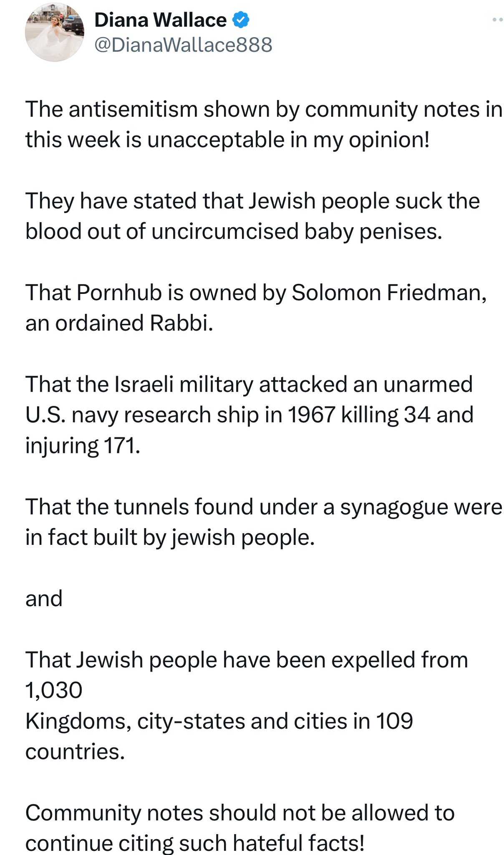
Task: Open the @DianaWallace888 handle link
Action: (184, 45)
